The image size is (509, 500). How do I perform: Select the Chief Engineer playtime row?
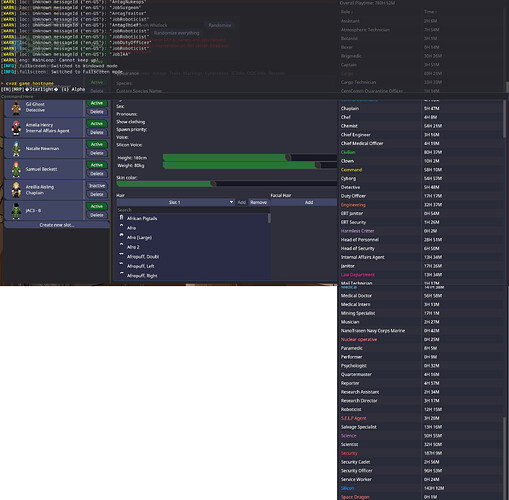pyautogui.click(x=421, y=135)
